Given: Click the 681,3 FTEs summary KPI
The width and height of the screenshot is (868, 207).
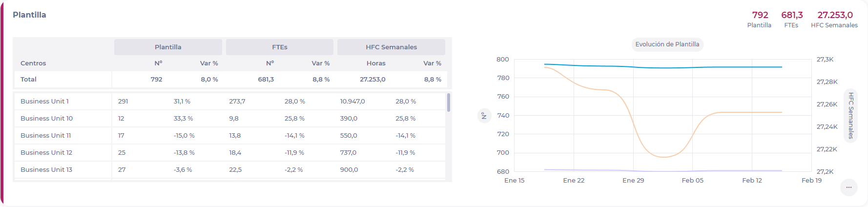Looking at the screenshot, I should click(x=791, y=20).
